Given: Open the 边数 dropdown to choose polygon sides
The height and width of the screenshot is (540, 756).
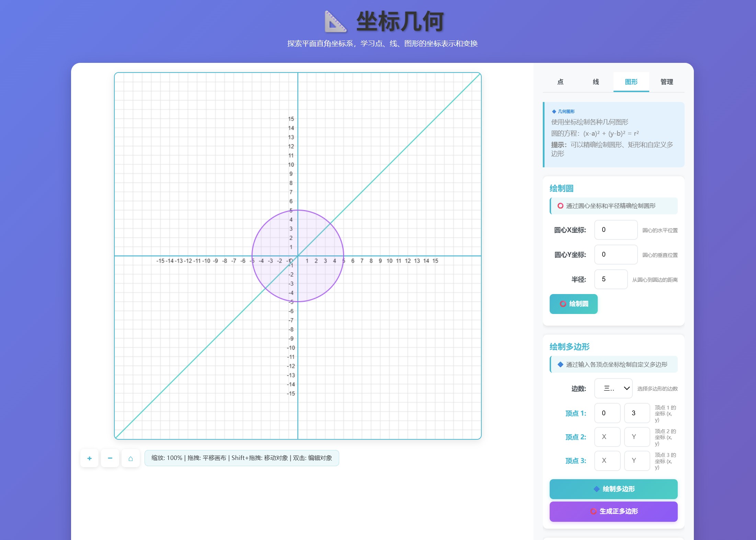Looking at the screenshot, I should [x=613, y=388].
